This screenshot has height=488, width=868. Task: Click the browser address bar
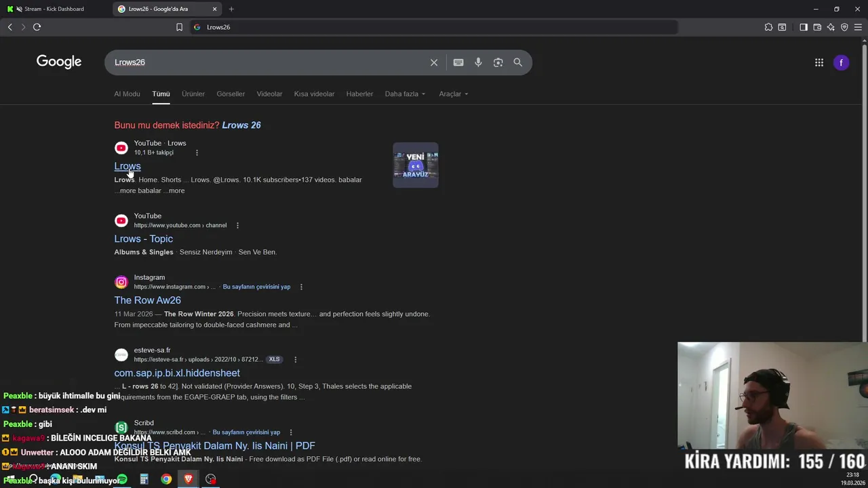[x=434, y=27]
